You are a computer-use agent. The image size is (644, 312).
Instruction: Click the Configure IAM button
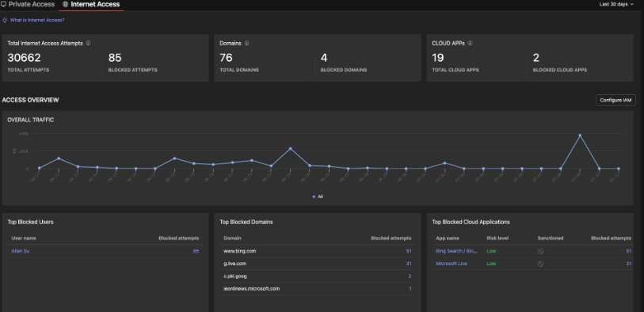(x=615, y=100)
